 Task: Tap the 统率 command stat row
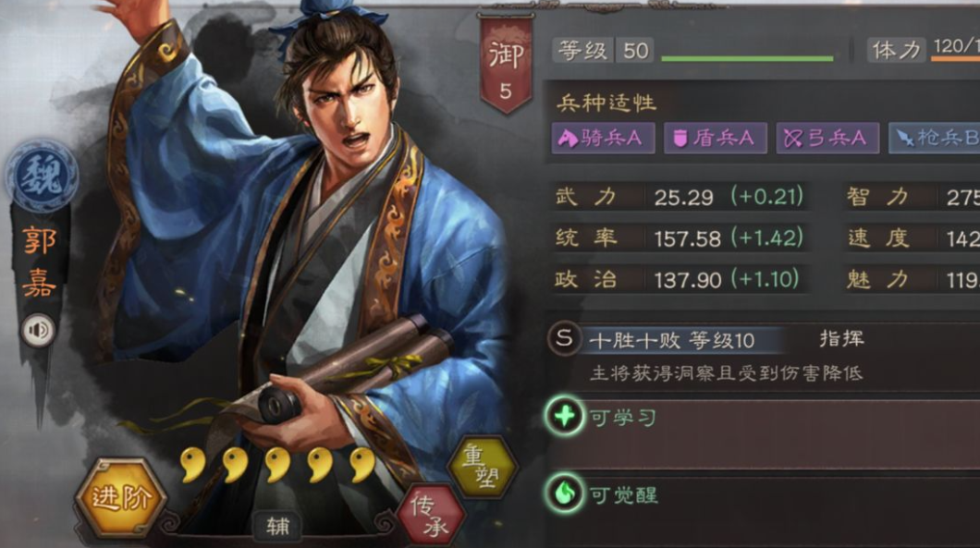[679, 238]
